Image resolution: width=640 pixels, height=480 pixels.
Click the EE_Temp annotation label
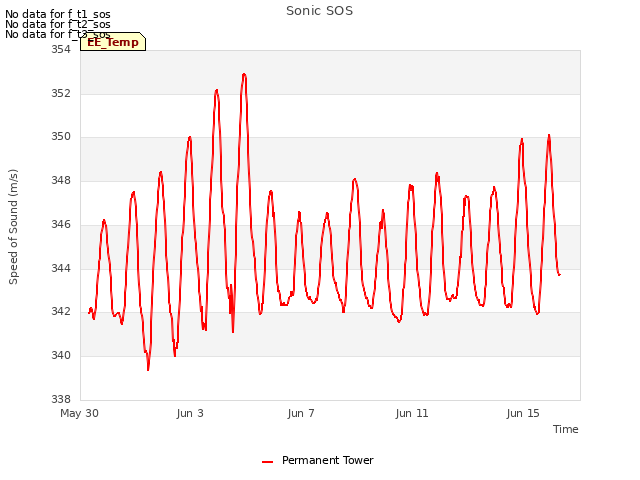coord(113,42)
